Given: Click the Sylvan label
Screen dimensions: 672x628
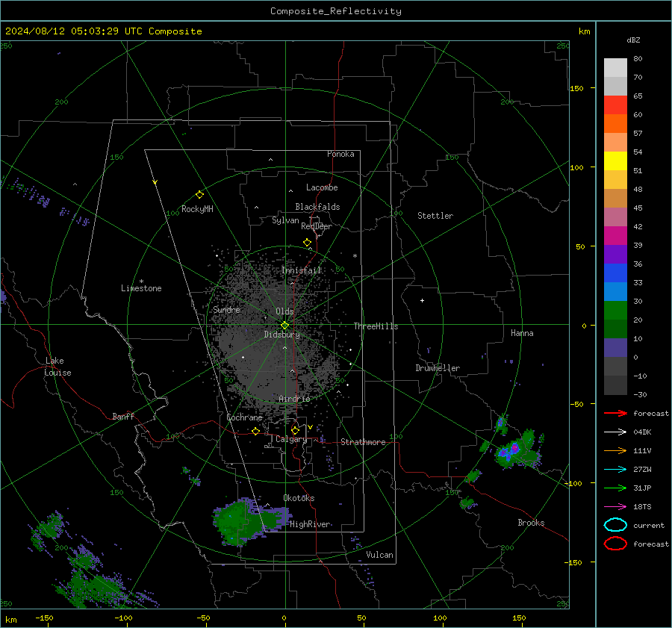Looking at the screenshot, I should tap(285, 220).
